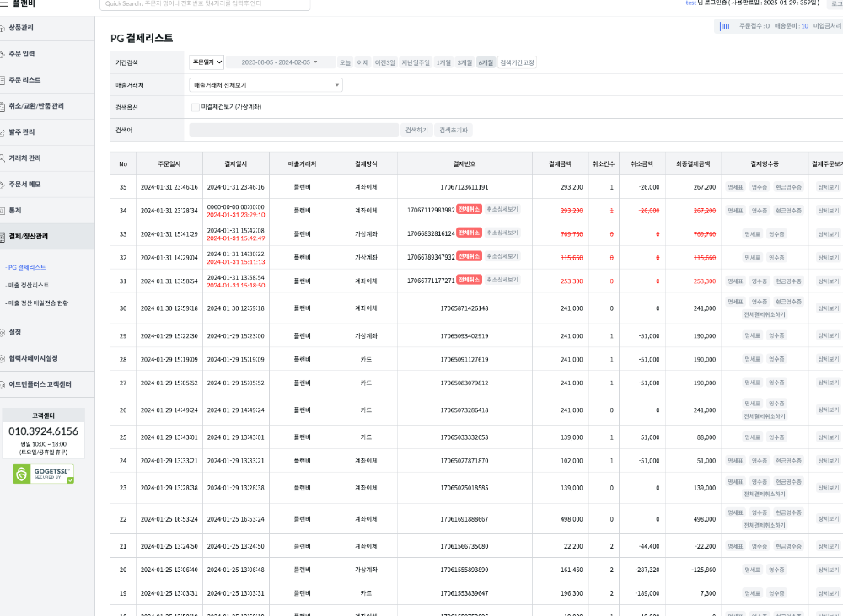Click 전체결제취소하기 in row 22

(x=765, y=525)
